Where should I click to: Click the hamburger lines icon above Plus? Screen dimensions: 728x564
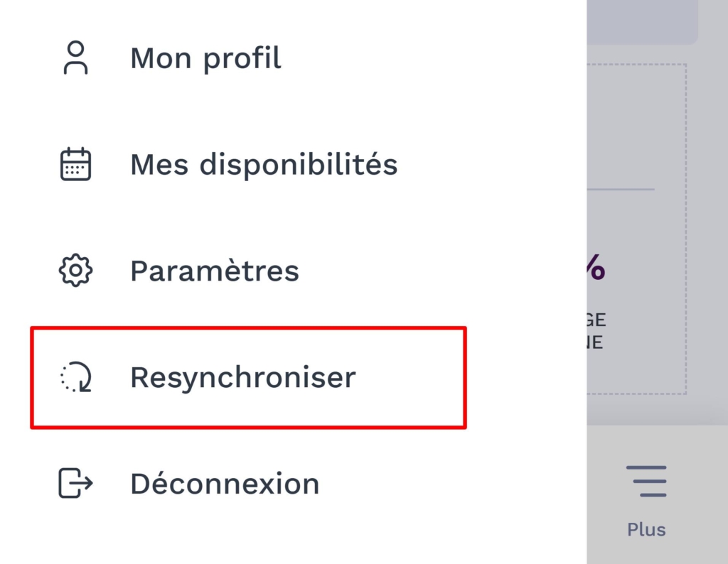click(x=646, y=480)
